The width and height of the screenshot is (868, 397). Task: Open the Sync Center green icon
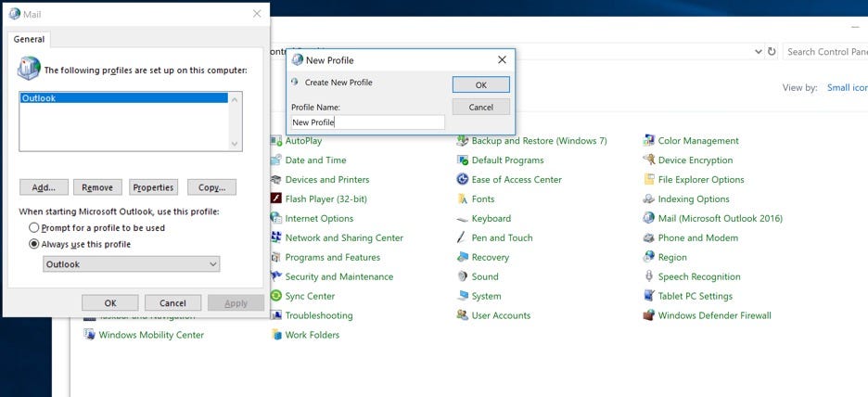(x=276, y=296)
